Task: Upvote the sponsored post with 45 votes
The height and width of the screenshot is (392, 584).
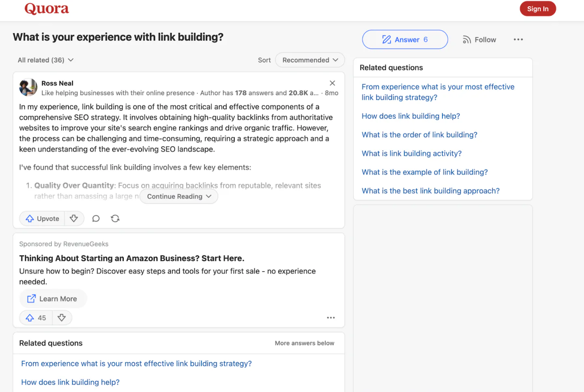Action: point(36,318)
